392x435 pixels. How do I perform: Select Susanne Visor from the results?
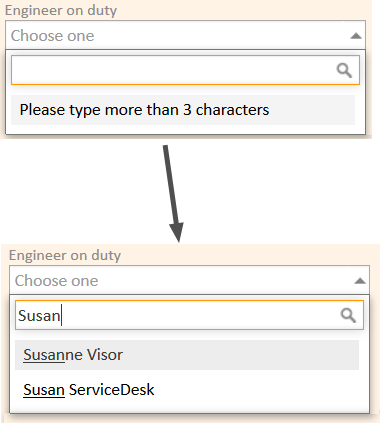pyautogui.click(x=187, y=355)
